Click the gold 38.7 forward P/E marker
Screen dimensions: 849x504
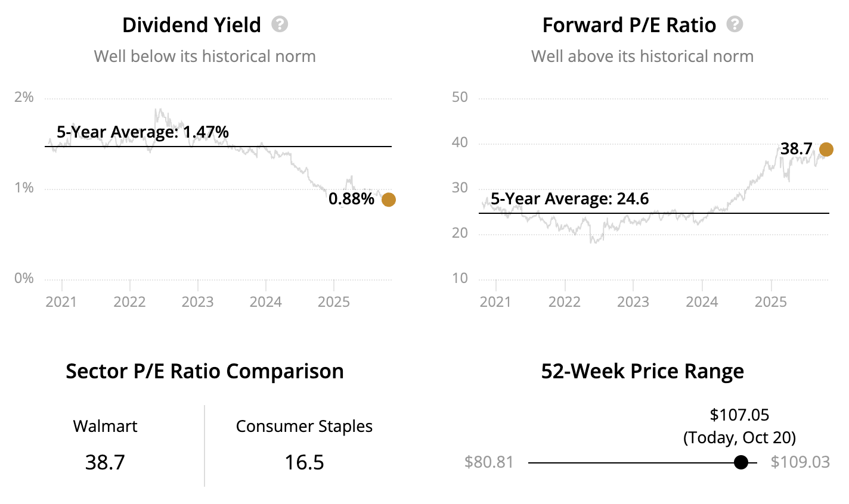tap(826, 150)
